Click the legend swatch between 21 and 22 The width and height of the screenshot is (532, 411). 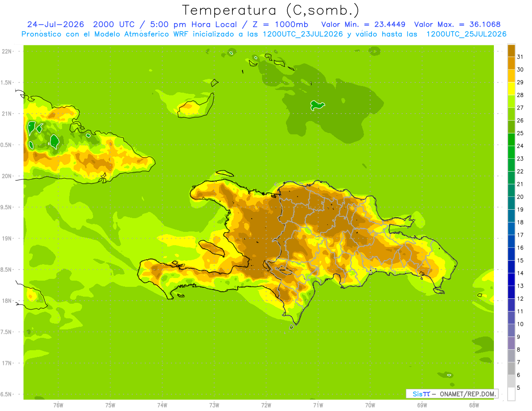click(511, 178)
